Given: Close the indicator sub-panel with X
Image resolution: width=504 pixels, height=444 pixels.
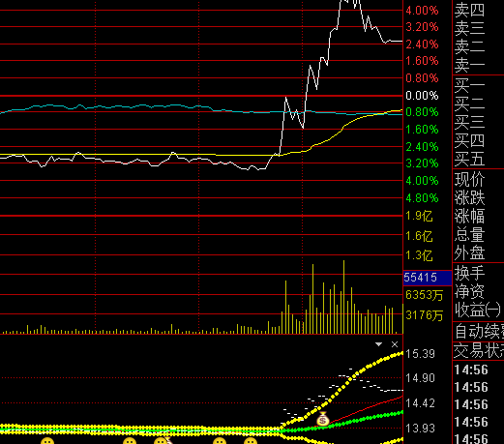Looking at the screenshot, I should pos(395,344).
